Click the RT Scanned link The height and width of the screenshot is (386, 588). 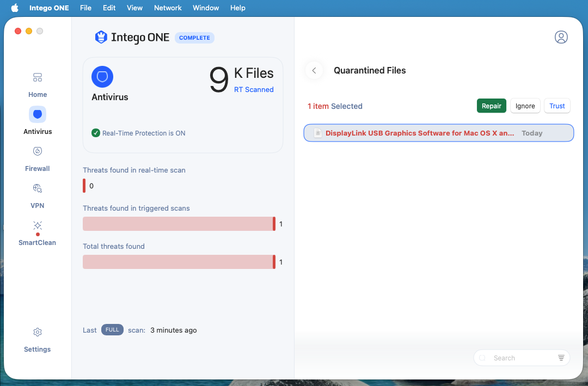coord(254,90)
